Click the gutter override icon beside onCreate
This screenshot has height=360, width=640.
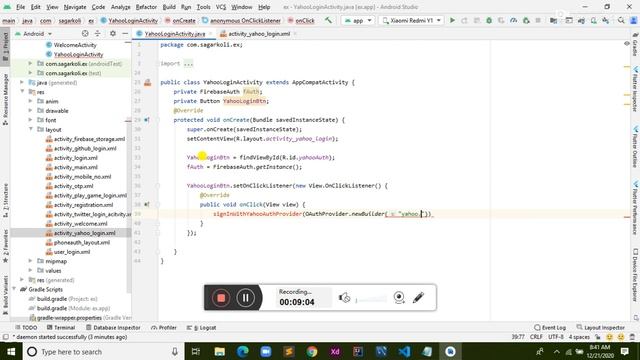[x=147, y=120]
